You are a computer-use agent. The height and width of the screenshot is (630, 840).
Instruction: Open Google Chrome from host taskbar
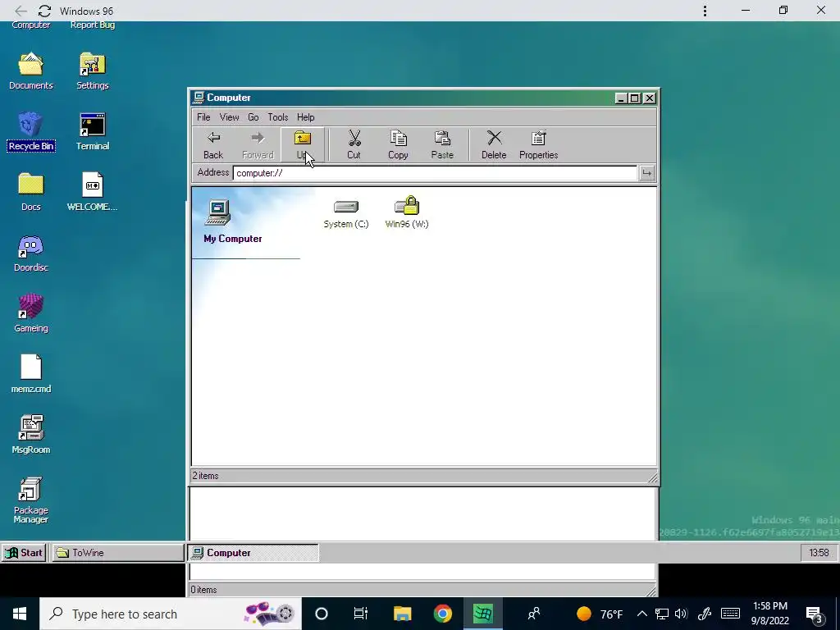pyautogui.click(x=442, y=614)
